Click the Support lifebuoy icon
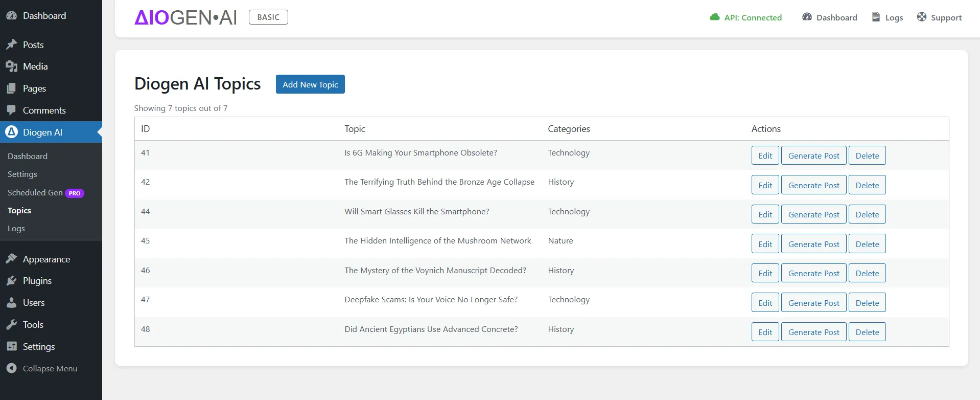Viewport: 980px width, 400px height. 922,17
